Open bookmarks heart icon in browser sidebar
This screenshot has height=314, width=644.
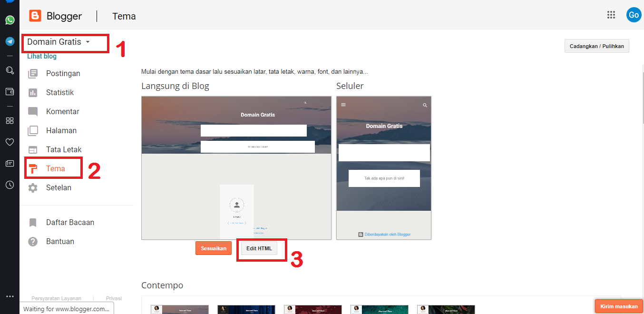[x=10, y=142]
